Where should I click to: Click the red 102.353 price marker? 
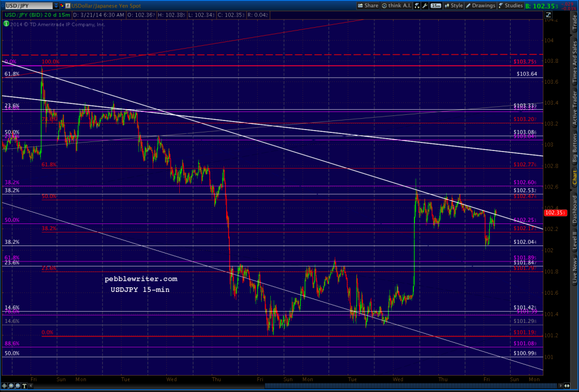tap(555, 213)
